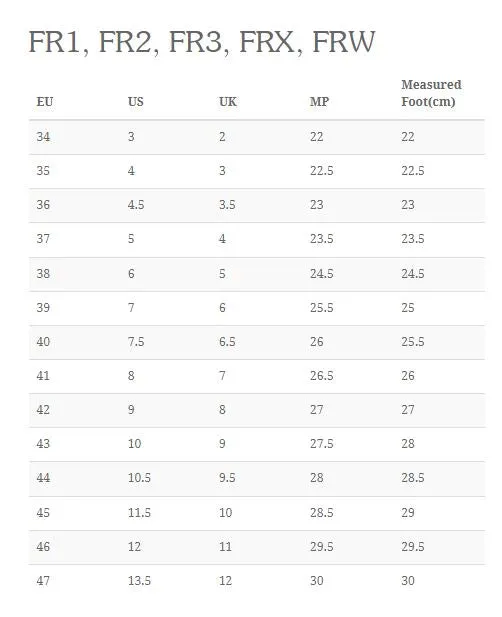Image resolution: width=502 pixels, height=617 pixels.
Task: Click UK size 6.5 cell
Action: (x=227, y=342)
